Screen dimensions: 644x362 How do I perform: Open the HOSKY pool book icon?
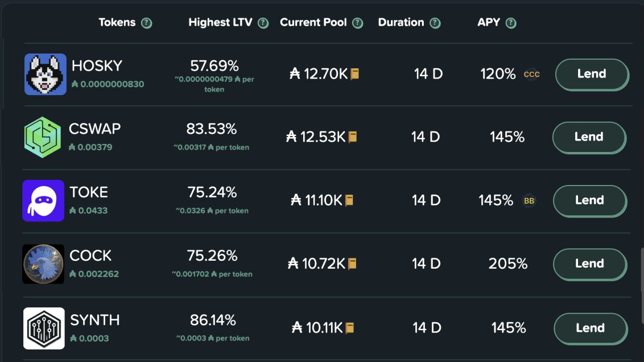pos(354,74)
